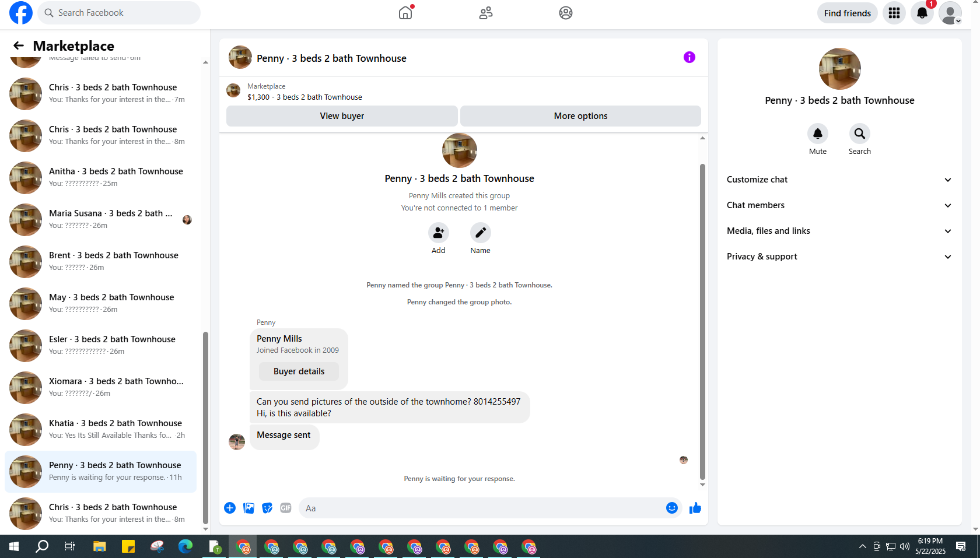Open File Explorer from the taskbar
Image resolution: width=980 pixels, height=558 pixels.
pos(100,546)
